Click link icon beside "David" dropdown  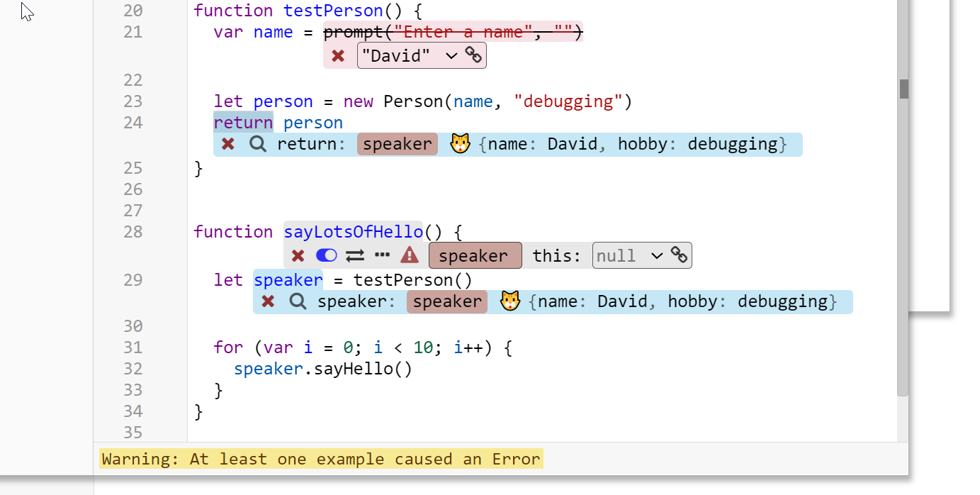(x=473, y=55)
